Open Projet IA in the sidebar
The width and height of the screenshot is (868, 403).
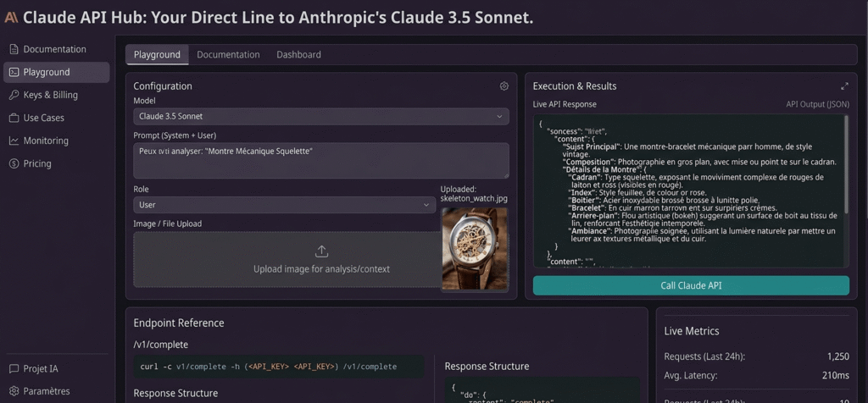click(57, 369)
